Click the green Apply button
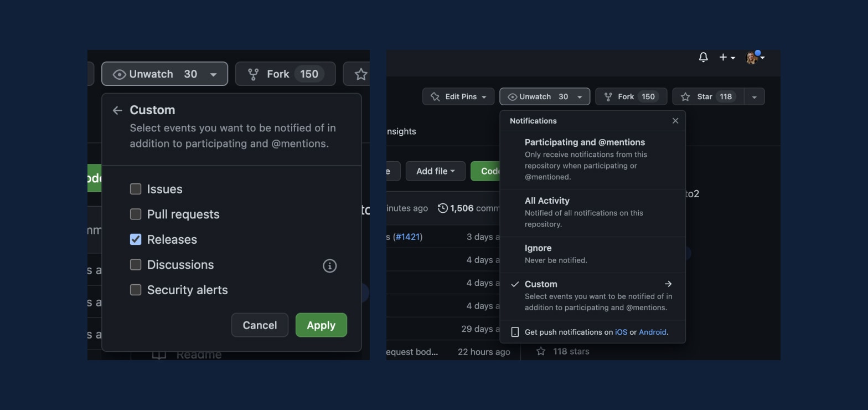Viewport: 868px width, 410px height. [321, 325]
